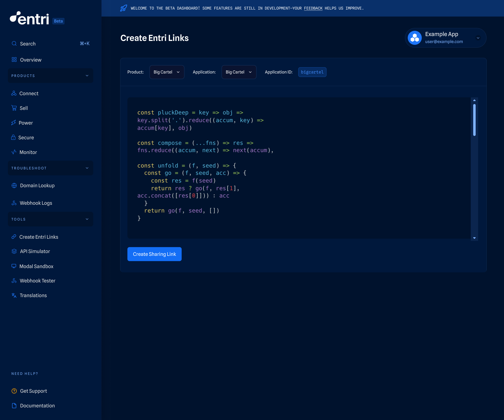Click the Beta badge
Viewport: 504px width, 420px height.
tap(58, 21)
